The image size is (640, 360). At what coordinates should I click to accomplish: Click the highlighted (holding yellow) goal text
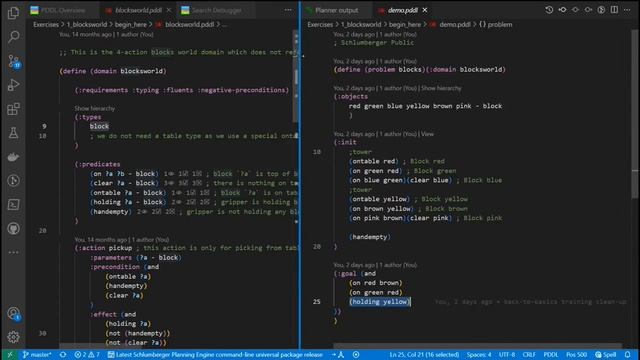[380, 302]
